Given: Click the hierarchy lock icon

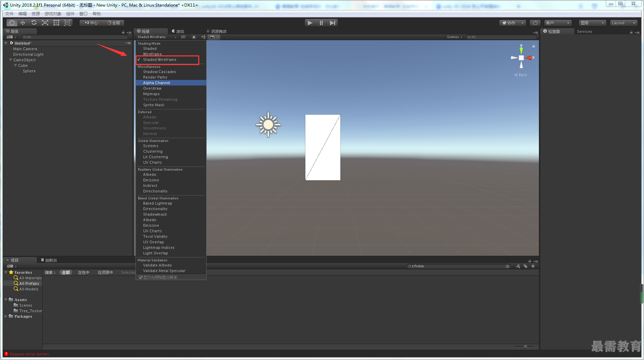Looking at the screenshot, I should tap(123, 32).
